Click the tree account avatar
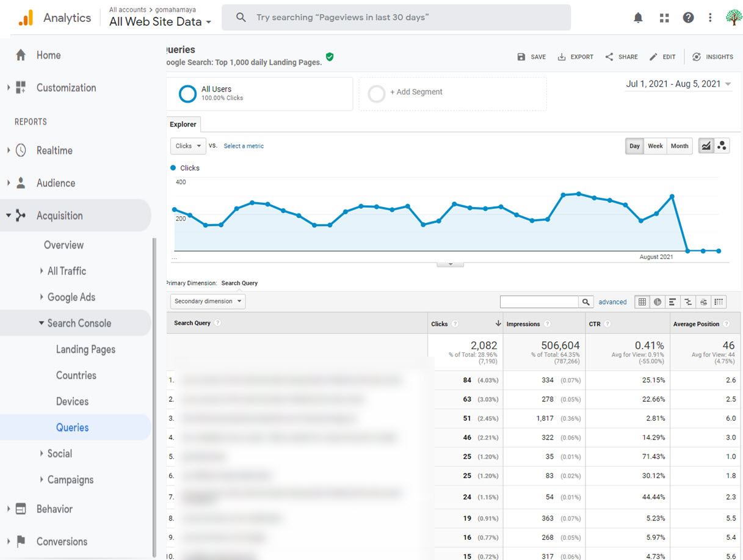The width and height of the screenshot is (743, 560). [733, 17]
